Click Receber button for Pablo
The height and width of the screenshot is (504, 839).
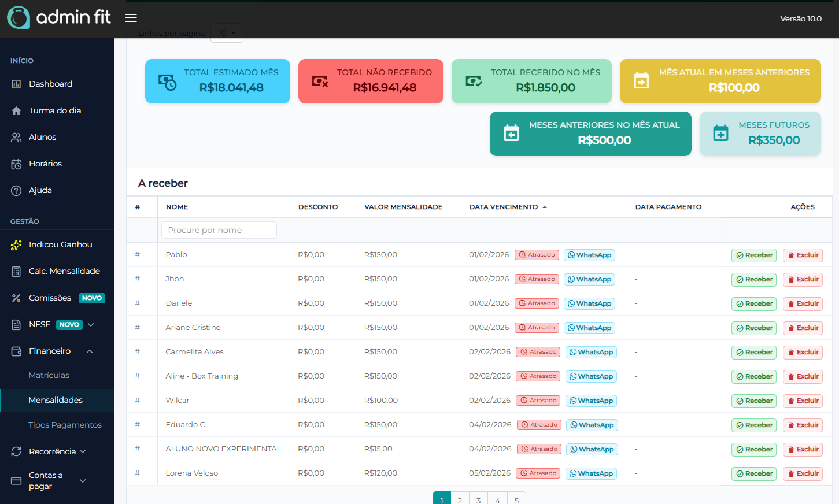(x=755, y=255)
